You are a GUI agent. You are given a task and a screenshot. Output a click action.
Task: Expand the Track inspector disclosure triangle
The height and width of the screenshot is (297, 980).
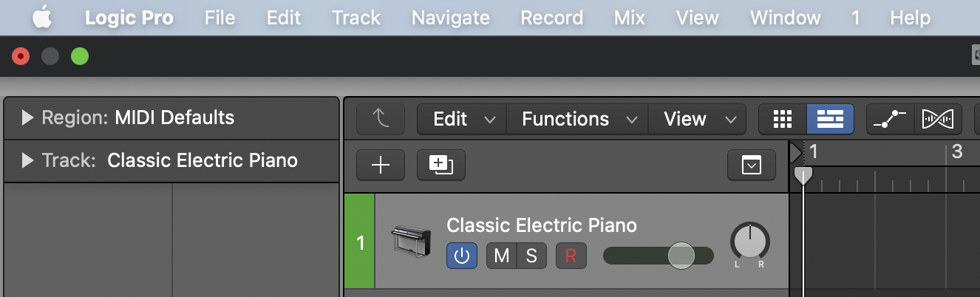[28, 160]
